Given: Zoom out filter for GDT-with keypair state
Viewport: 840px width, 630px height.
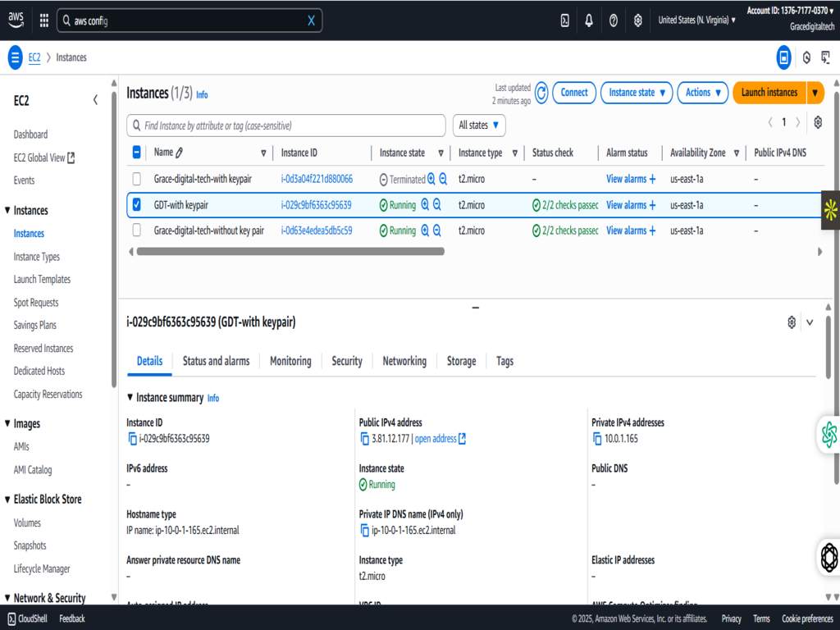Looking at the screenshot, I should pyautogui.click(x=437, y=204).
